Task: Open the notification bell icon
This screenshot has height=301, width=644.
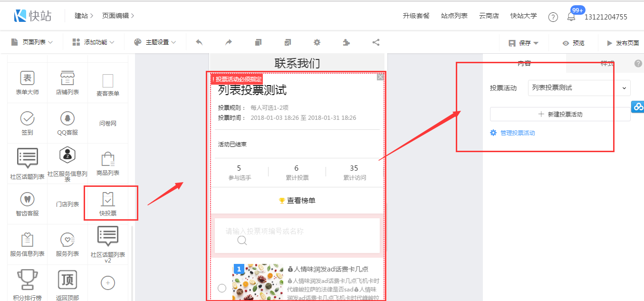Action: [x=571, y=17]
